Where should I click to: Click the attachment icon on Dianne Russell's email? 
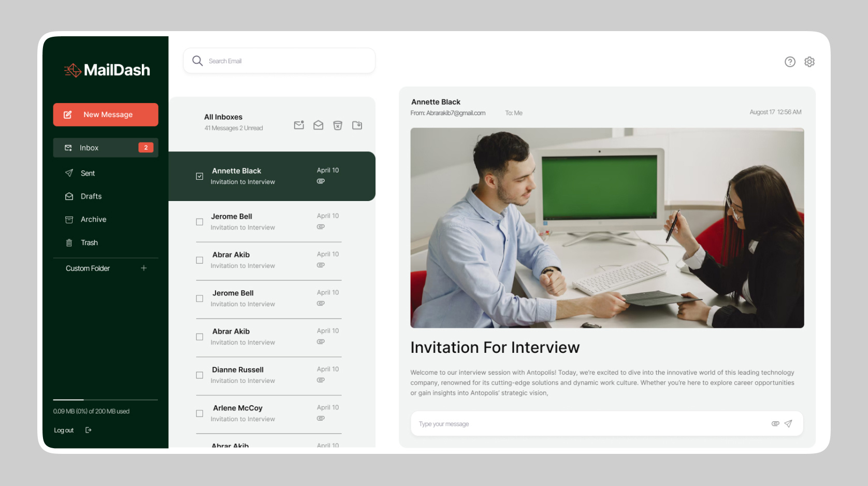point(321,380)
